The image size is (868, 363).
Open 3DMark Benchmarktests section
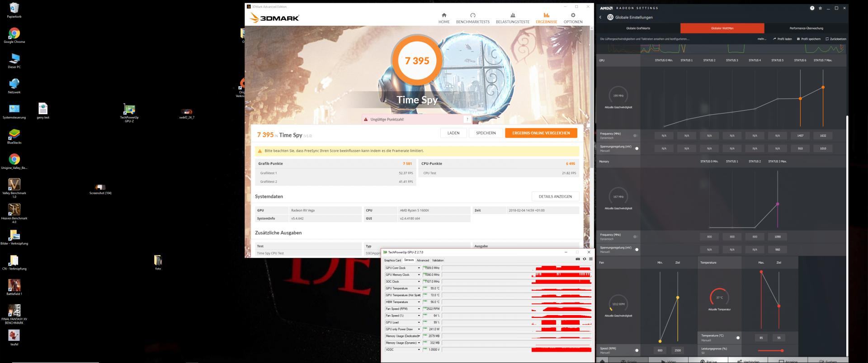point(472,18)
